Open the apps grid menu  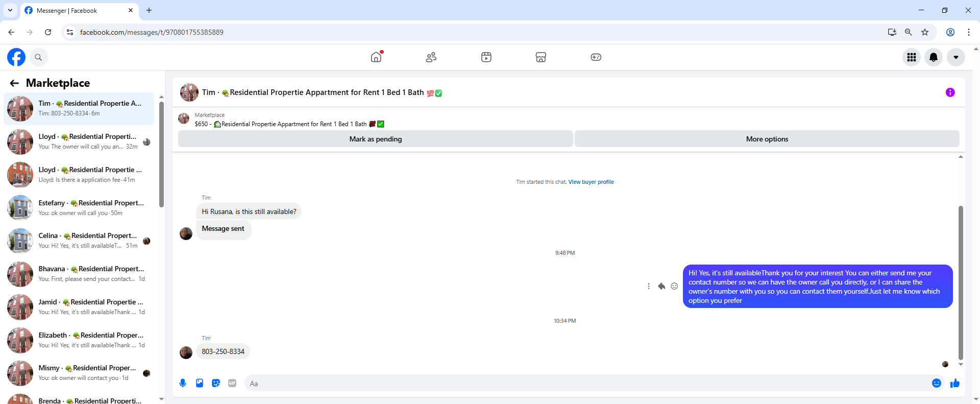tap(912, 57)
